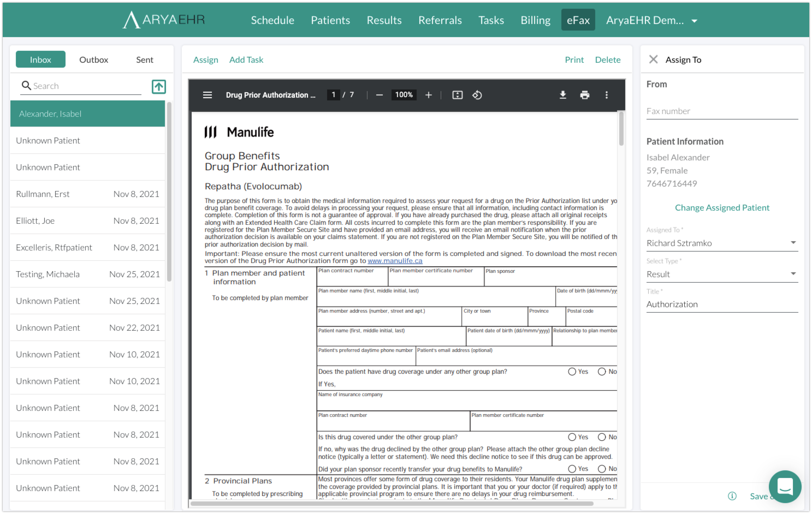
Task: Click Add Task
Action: pyautogui.click(x=246, y=60)
